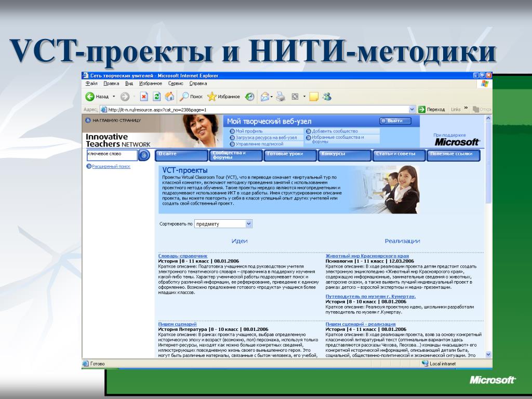Click the Microsoft sponsor logo in header
This screenshot has height=399, width=532.
(457, 142)
